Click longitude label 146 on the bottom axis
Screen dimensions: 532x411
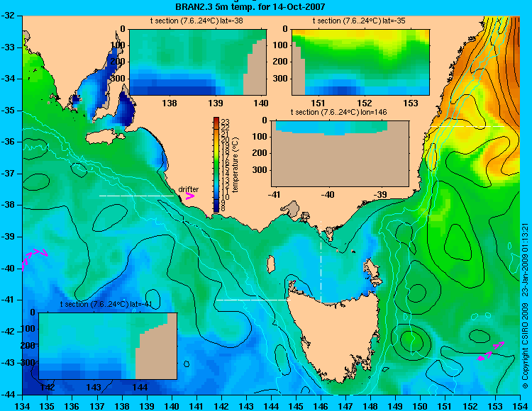point(321,406)
